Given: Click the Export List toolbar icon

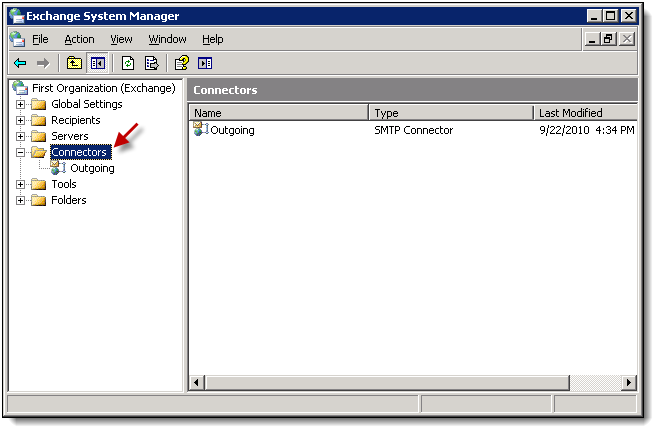Looking at the screenshot, I should click(x=151, y=63).
